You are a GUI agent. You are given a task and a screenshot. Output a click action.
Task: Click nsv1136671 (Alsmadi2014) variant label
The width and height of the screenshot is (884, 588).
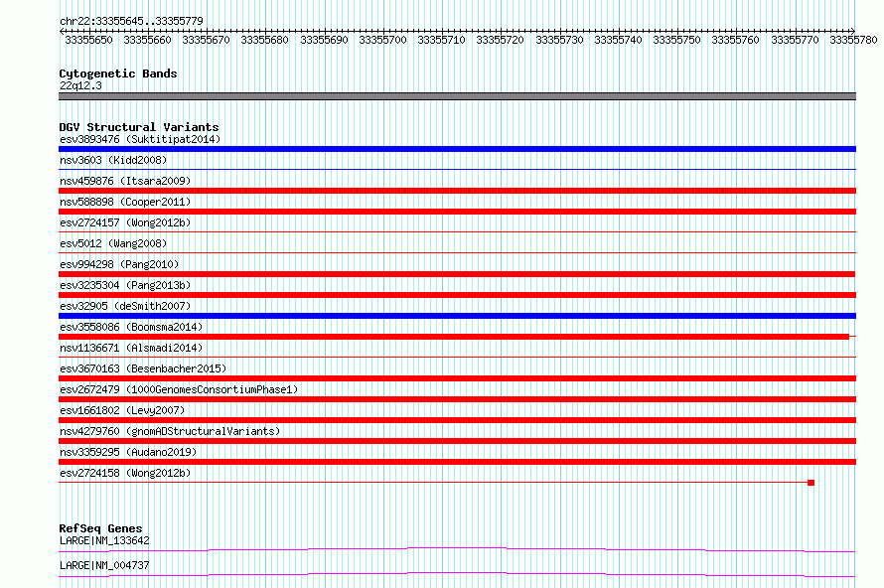(131, 348)
